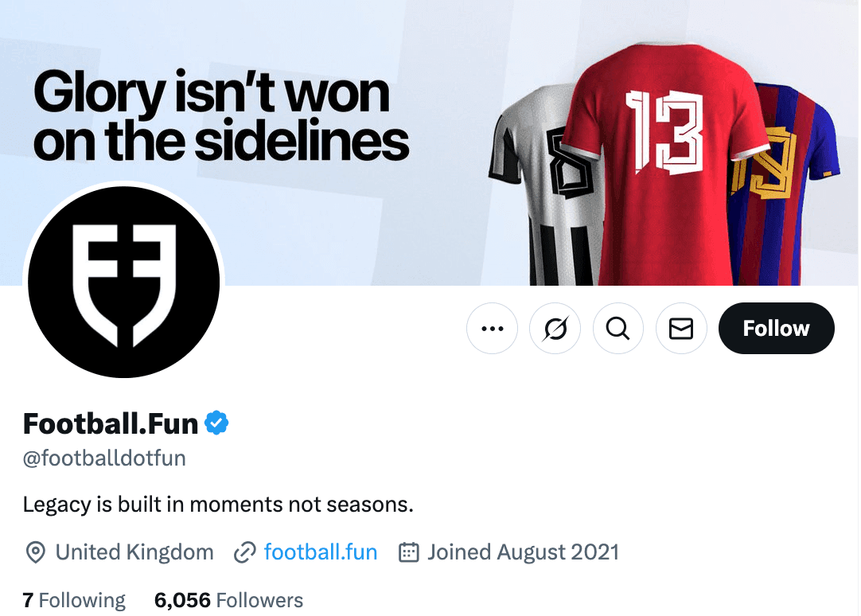This screenshot has height=616, width=861.
Task: View the 6,056 Followers list
Action: (228, 599)
